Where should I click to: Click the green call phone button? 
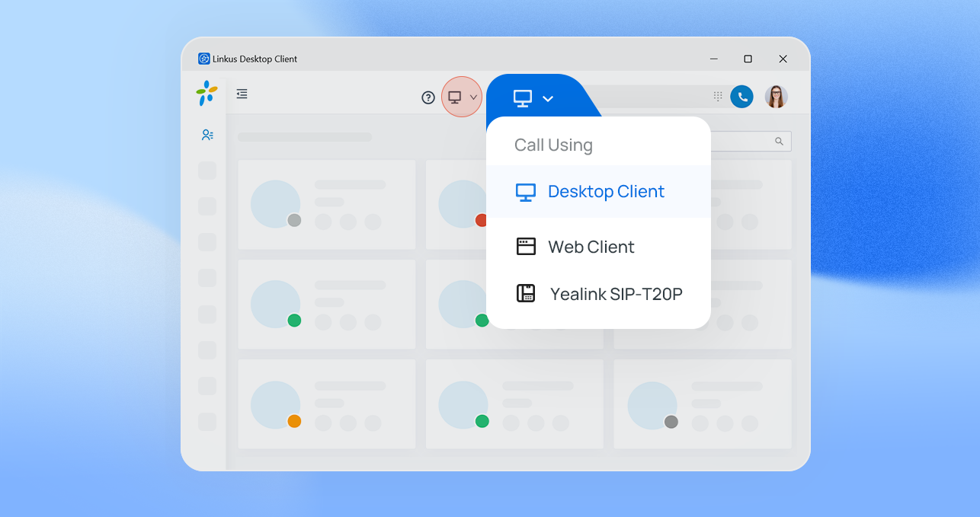click(741, 97)
